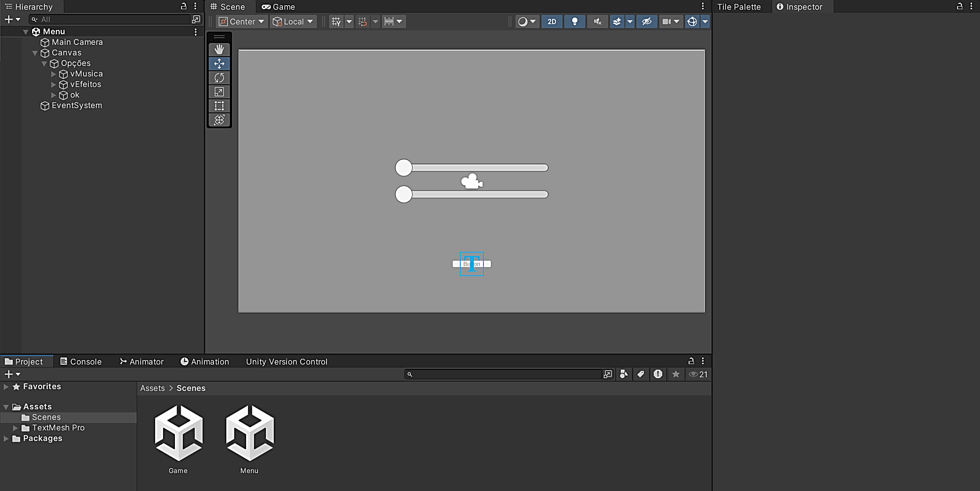980x491 pixels.
Task: Toggle 2D view mode
Action: (552, 22)
